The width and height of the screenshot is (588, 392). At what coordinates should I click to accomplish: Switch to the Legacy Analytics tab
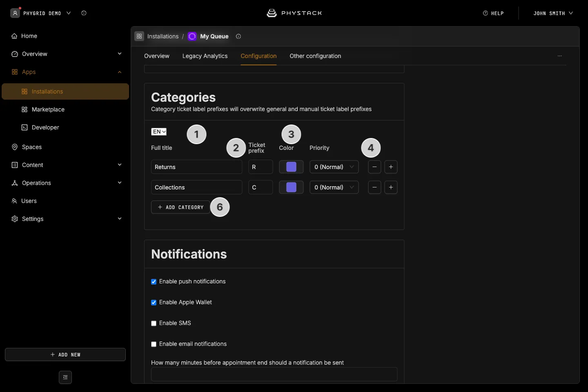[x=205, y=56]
